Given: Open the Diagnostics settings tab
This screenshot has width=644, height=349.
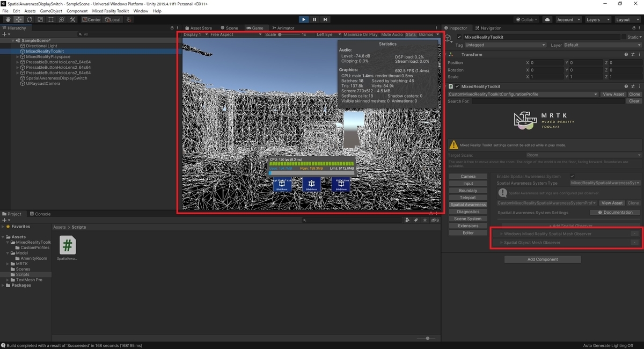Looking at the screenshot, I should pos(468,212).
